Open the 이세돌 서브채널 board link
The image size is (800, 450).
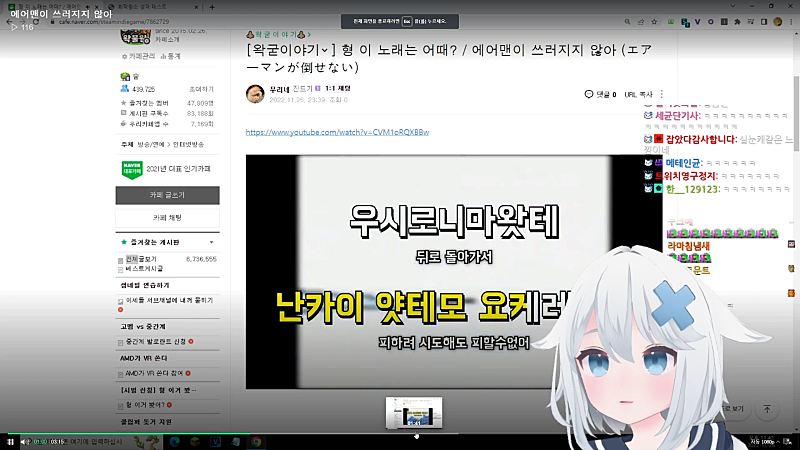169,301
